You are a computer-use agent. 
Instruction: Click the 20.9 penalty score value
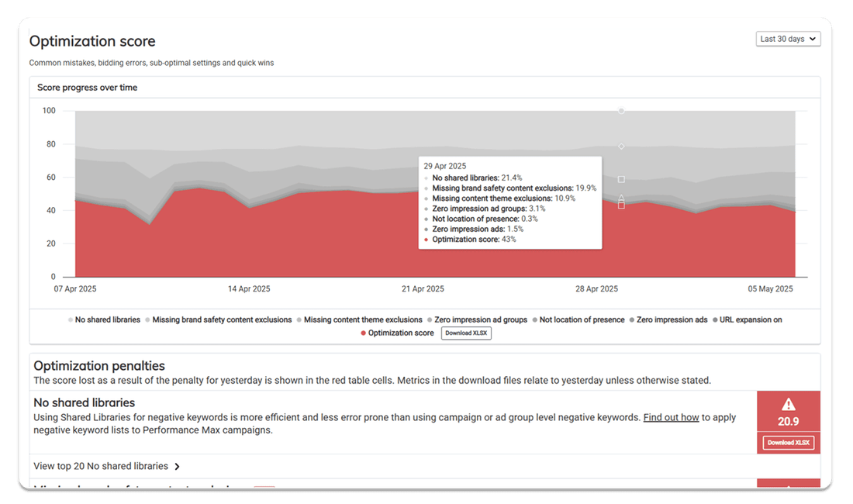(x=789, y=421)
